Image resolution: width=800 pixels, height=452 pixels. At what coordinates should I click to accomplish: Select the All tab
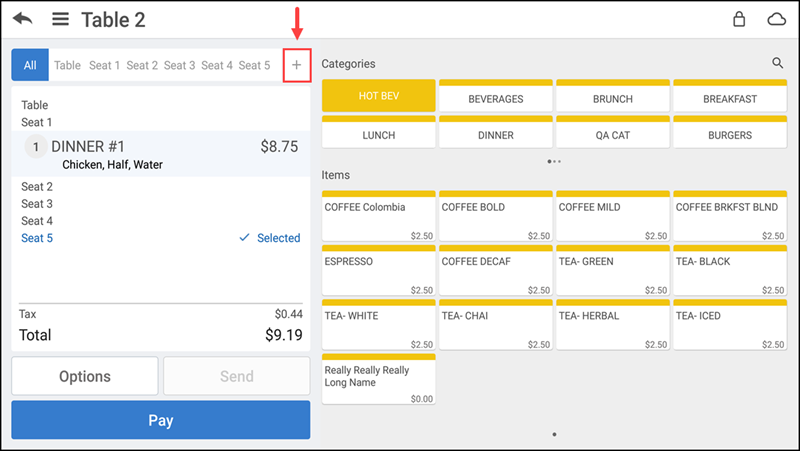pos(30,65)
